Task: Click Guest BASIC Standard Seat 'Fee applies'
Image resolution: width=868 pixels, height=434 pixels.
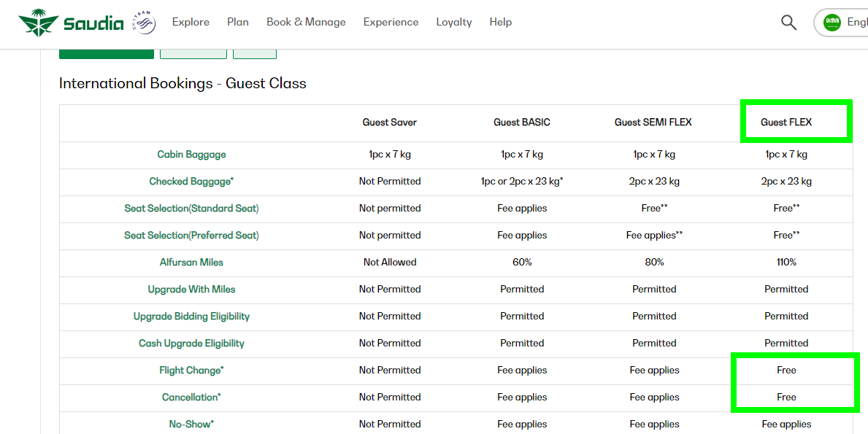Action: [522, 209]
